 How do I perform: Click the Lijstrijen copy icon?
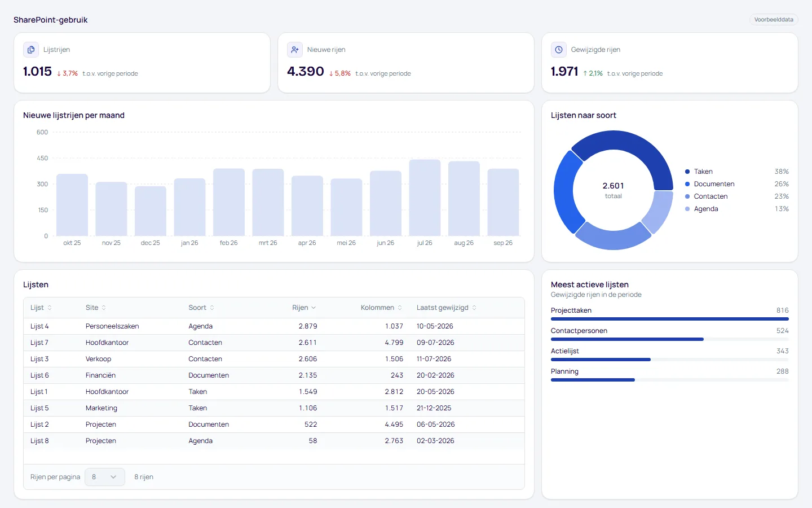(31, 50)
